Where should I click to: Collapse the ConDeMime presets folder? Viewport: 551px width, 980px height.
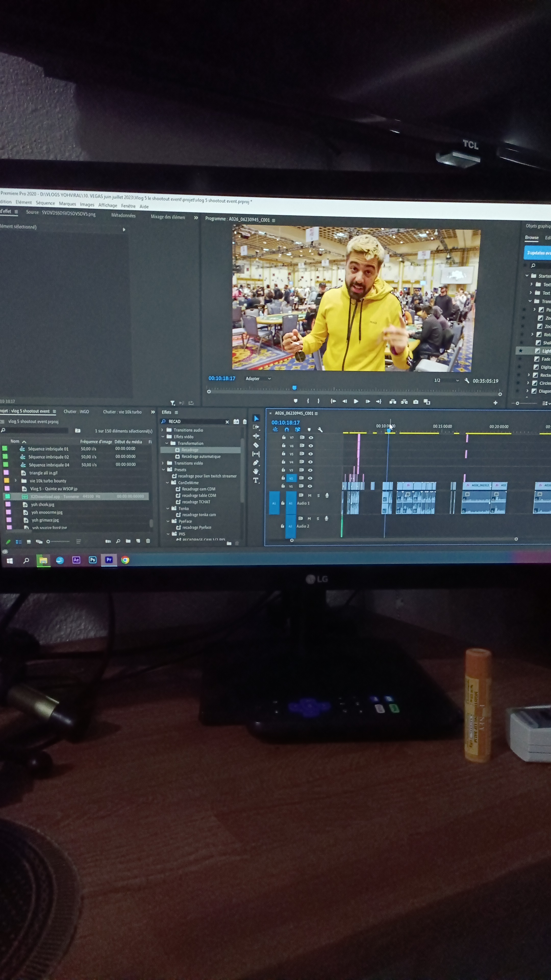pos(167,482)
